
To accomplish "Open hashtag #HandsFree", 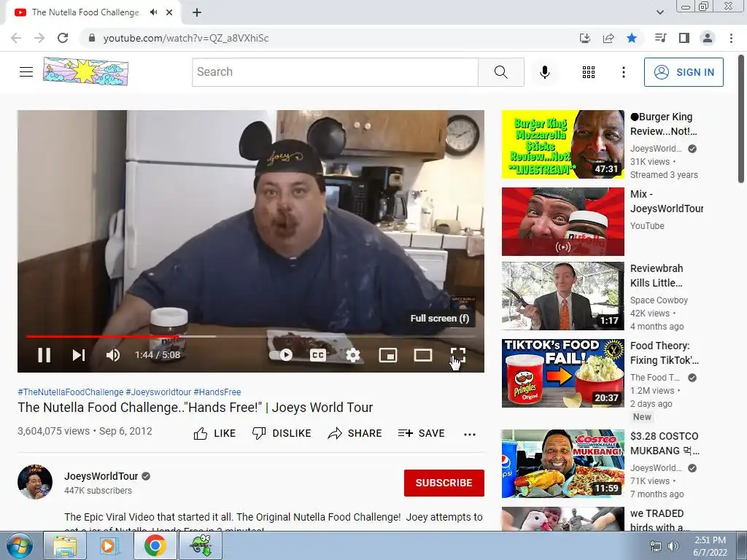I will tap(217, 392).
